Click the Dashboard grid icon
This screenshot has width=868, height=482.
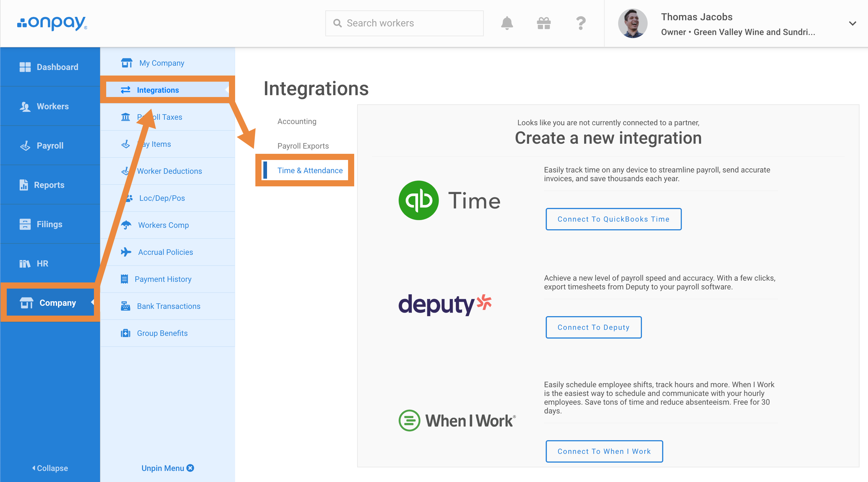click(25, 67)
